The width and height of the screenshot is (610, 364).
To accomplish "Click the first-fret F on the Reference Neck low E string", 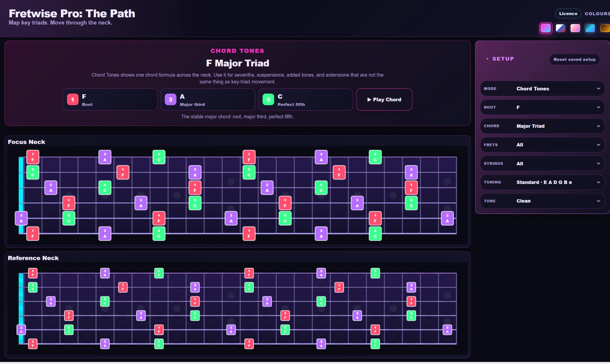I will [33, 344].
